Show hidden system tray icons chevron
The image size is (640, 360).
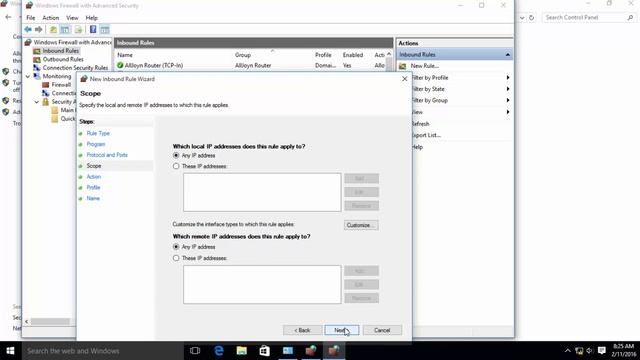pos(567,351)
